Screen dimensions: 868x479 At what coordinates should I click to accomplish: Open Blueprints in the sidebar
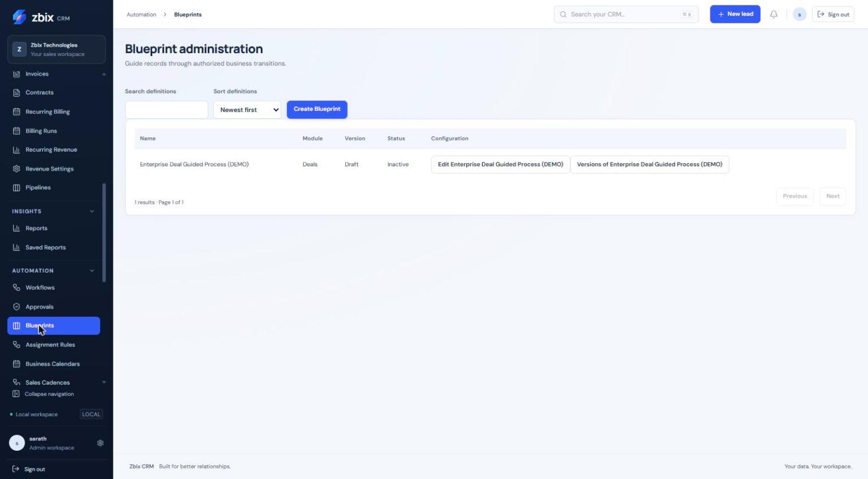54,326
